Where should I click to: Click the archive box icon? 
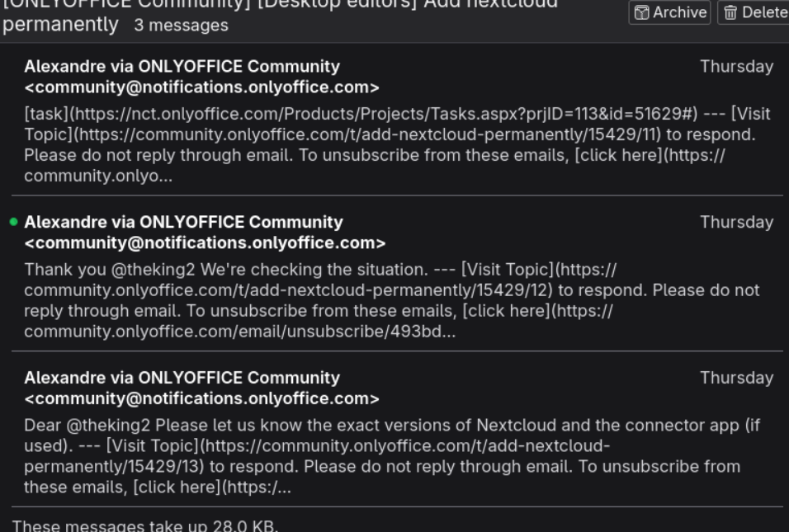[642, 12]
